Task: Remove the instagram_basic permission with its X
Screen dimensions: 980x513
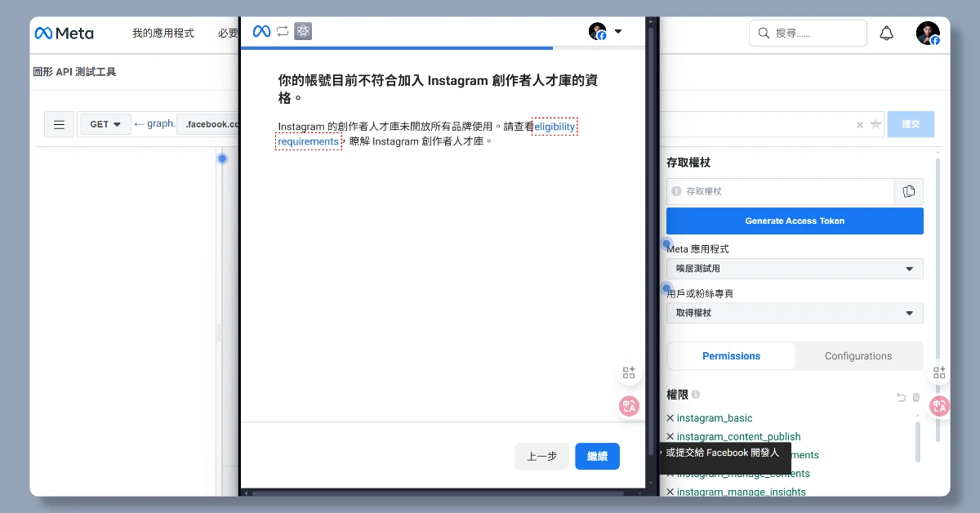Action: click(670, 418)
